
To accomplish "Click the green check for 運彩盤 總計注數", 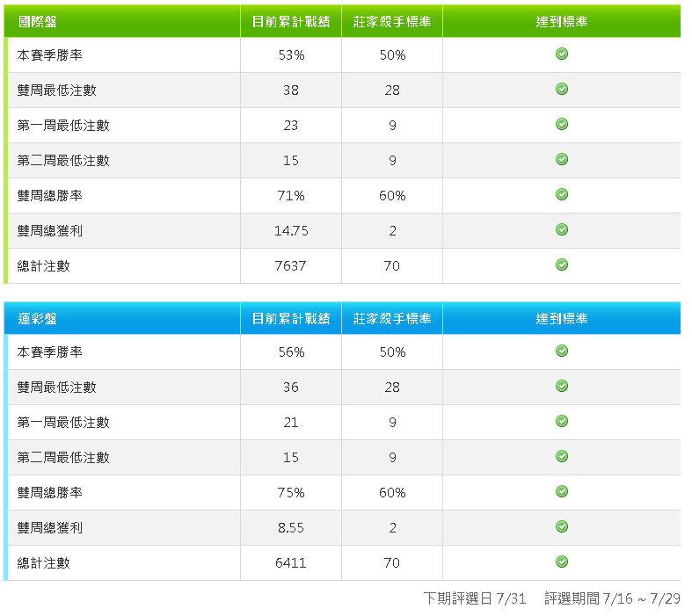I will (561, 562).
